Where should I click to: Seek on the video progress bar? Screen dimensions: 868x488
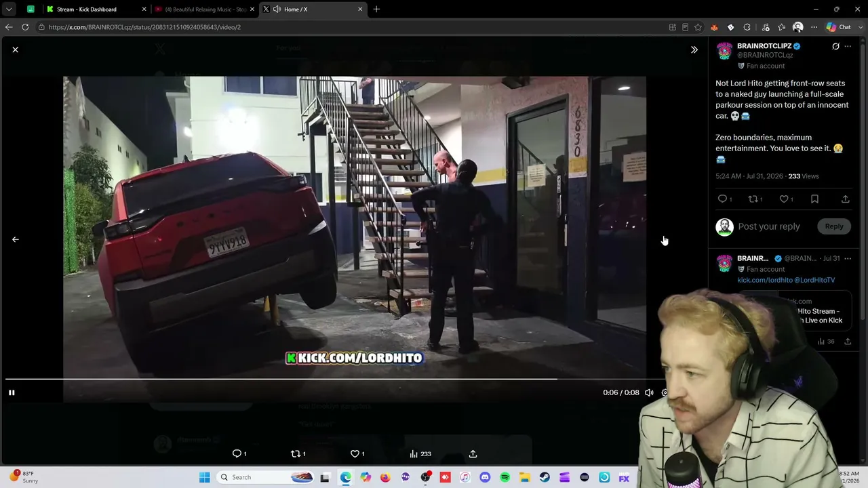click(336, 379)
